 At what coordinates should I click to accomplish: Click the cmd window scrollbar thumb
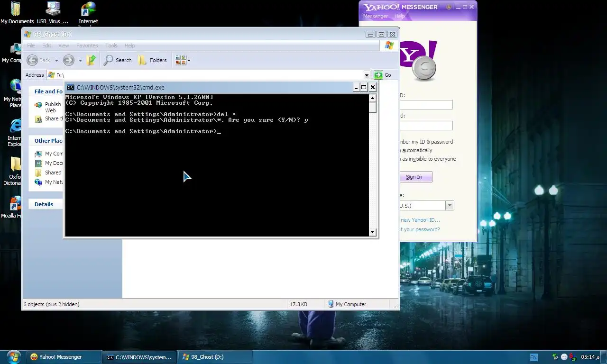click(x=372, y=107)
